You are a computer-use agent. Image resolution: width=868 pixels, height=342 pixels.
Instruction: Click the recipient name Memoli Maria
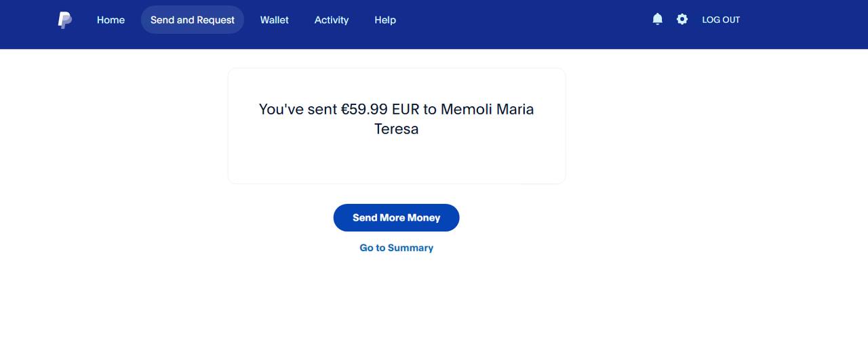pos(487,109)
